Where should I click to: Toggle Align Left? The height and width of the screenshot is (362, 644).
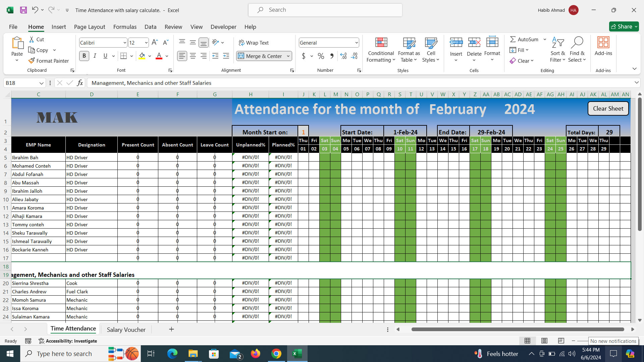point(182,56)
